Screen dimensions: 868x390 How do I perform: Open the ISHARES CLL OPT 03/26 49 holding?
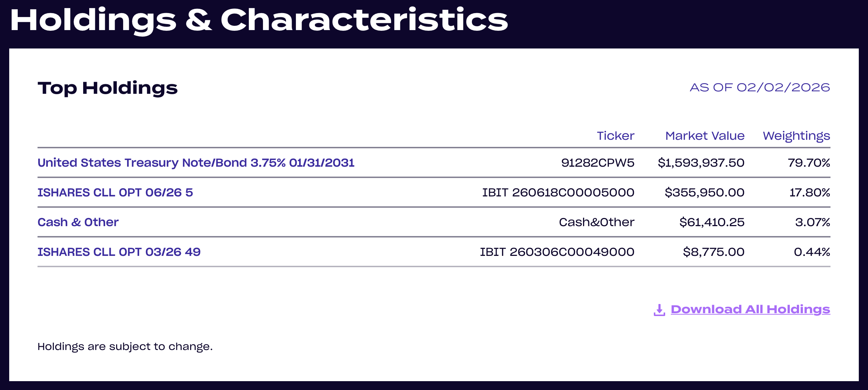[119, 252]
